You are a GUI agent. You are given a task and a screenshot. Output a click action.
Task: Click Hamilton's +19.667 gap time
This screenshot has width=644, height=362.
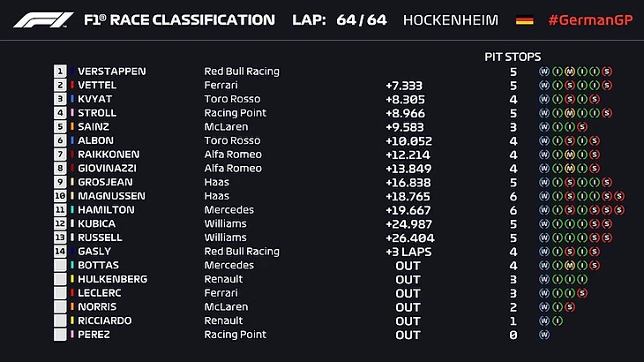pos(408,210)
